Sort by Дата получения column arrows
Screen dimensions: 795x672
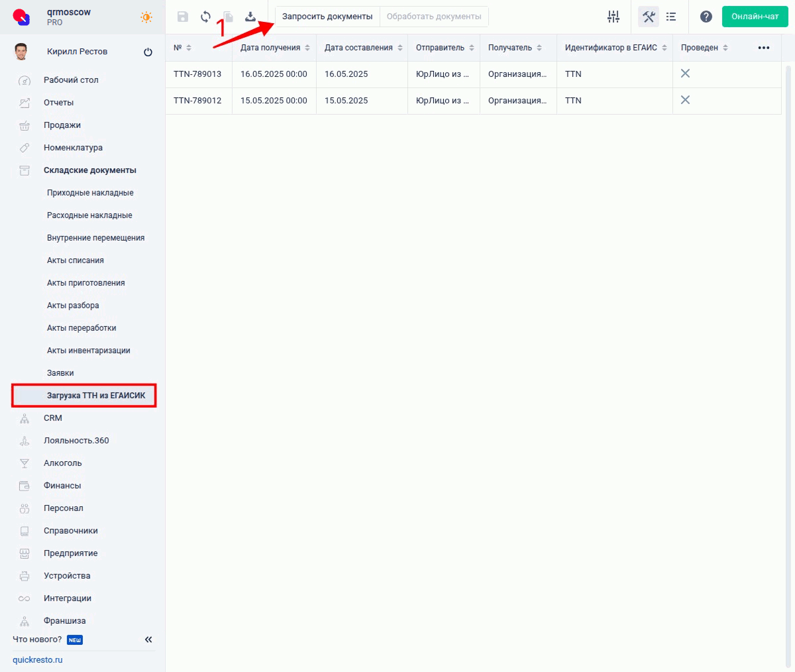(306, 47)
